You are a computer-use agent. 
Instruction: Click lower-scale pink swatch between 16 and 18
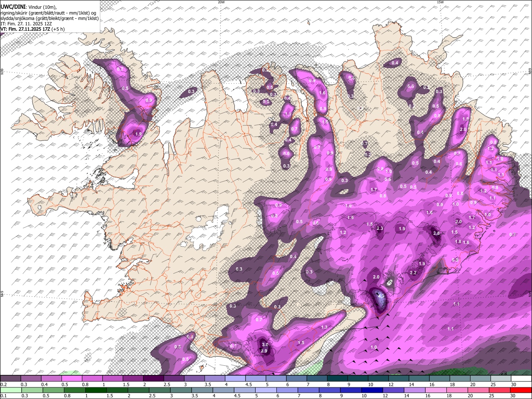(436, 390)
